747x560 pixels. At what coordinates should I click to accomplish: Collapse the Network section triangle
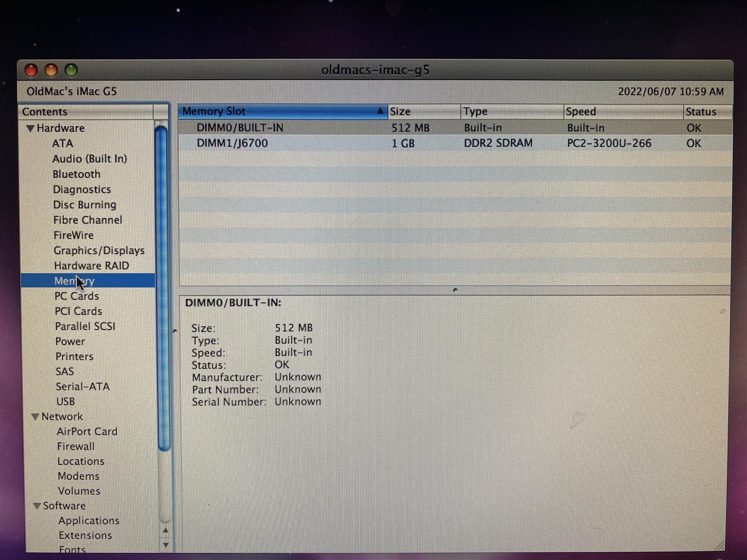tap(35, 417)
